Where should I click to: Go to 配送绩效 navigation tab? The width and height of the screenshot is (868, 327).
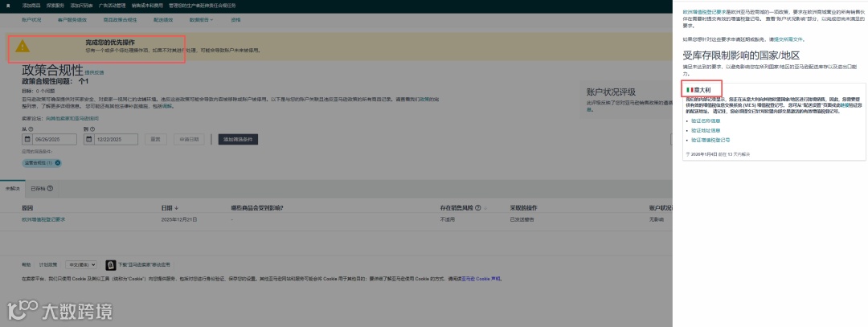[162, 20]
